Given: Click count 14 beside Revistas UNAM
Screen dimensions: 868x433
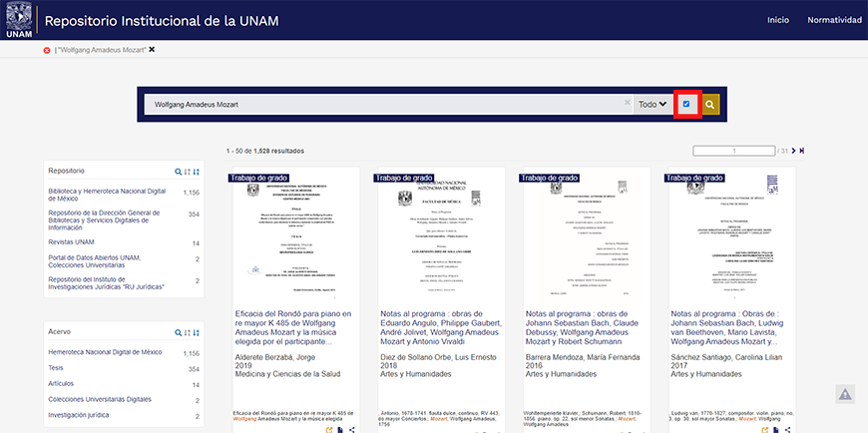Looking at the screenshot, I should click(x=196, y=243).
